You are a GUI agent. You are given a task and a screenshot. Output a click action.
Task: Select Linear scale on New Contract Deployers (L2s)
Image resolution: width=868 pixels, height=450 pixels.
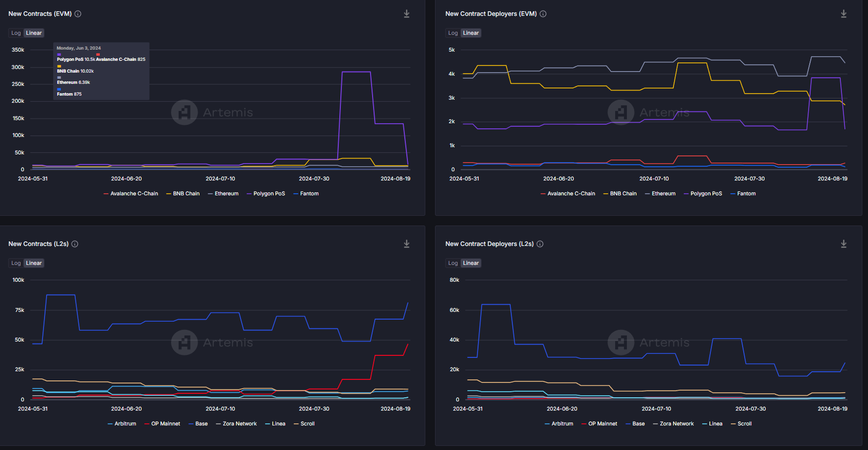(x=471, y=263)
